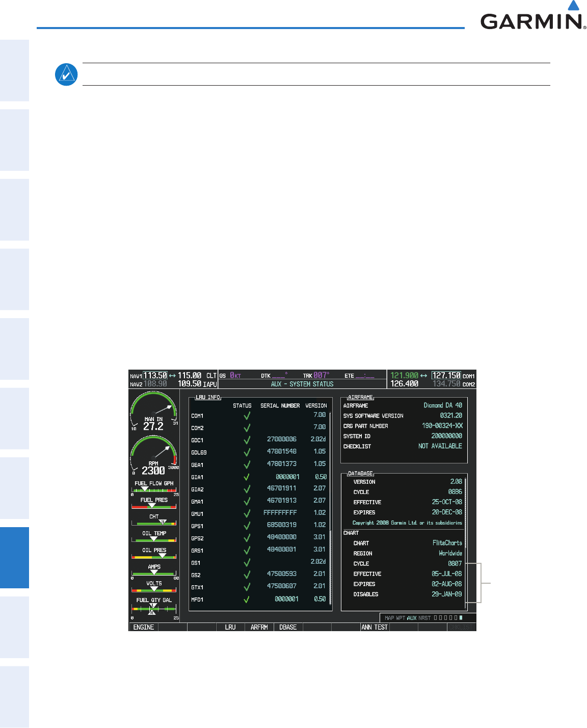Click COM1 status checkmark
The image size is (587, 728).
pyautogui.click(x=247, y=415)
